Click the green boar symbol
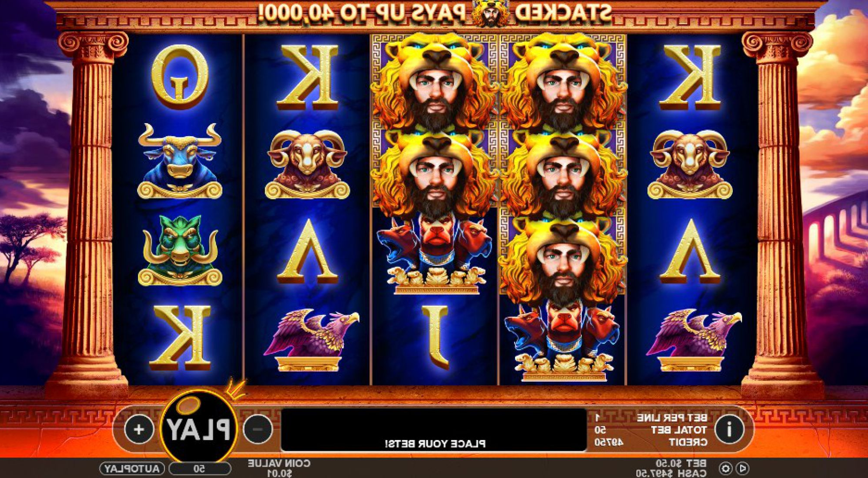This screenshot has height=478, width=868. click(x=180, y=251)
